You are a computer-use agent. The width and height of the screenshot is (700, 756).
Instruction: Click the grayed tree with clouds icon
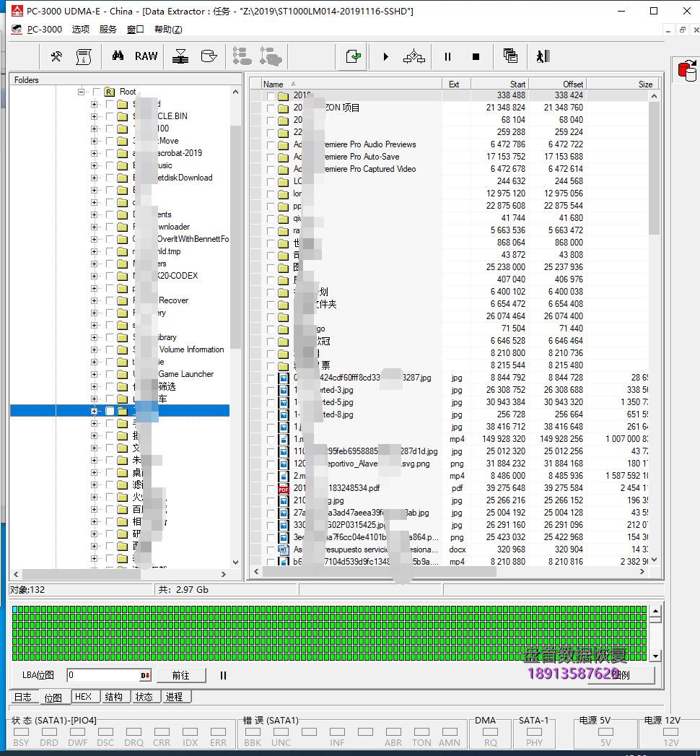coord(271,56)
